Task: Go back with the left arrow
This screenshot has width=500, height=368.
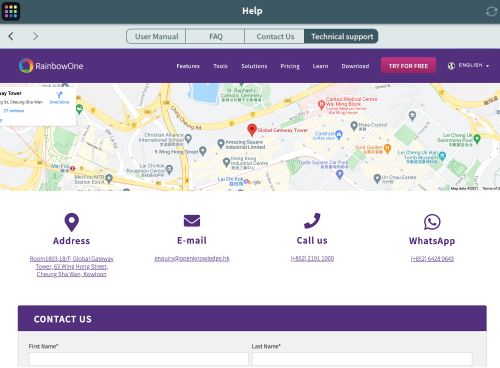Action: coord(11,36)
